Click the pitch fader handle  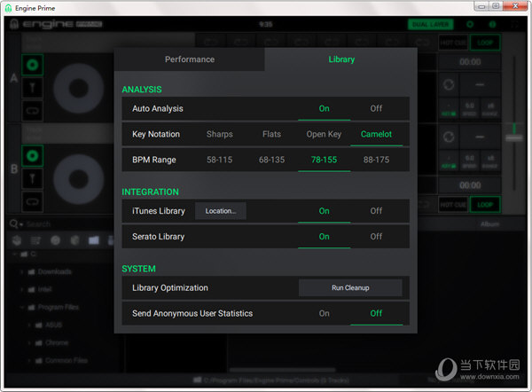point(514,138)
